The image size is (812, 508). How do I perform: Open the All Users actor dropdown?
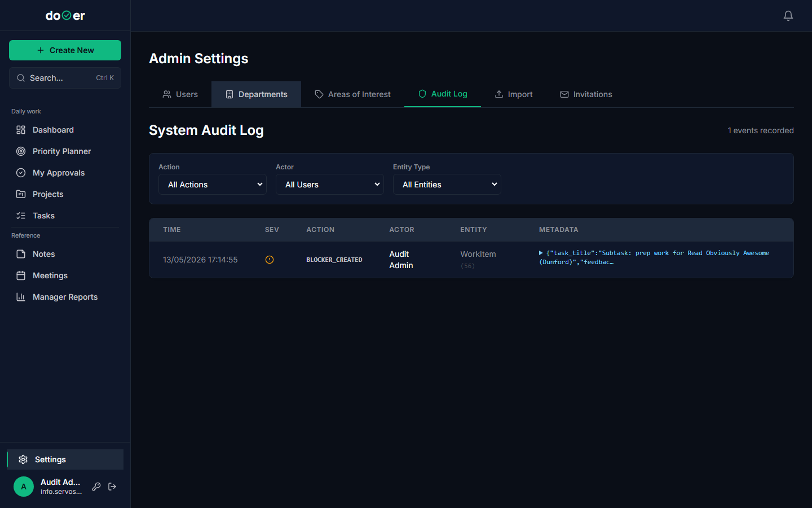(x=330, y=185)
